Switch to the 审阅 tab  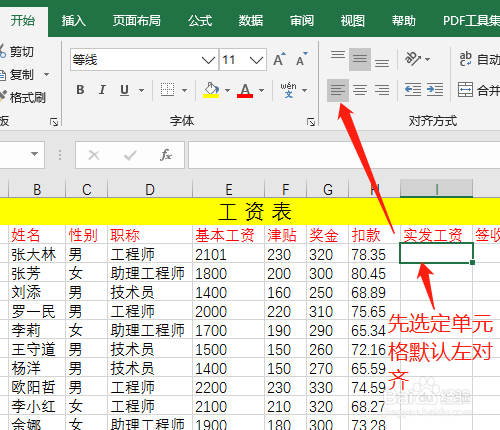tap(302, 21)
